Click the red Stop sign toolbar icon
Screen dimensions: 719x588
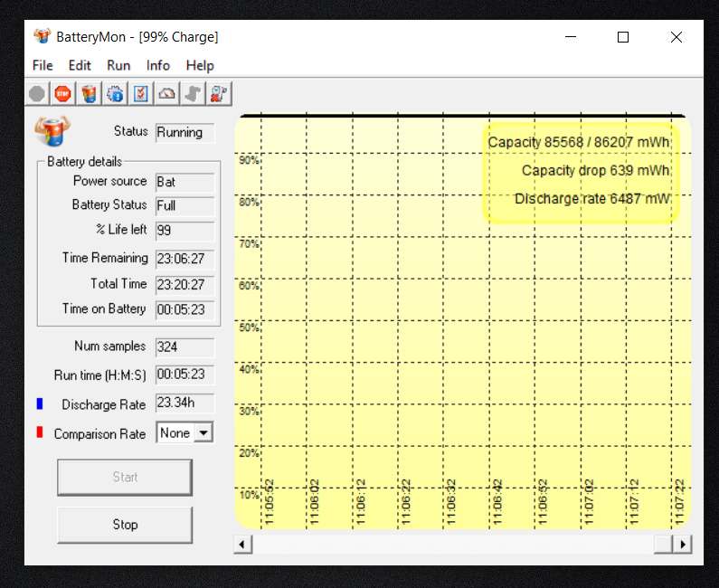click(62, 93)
